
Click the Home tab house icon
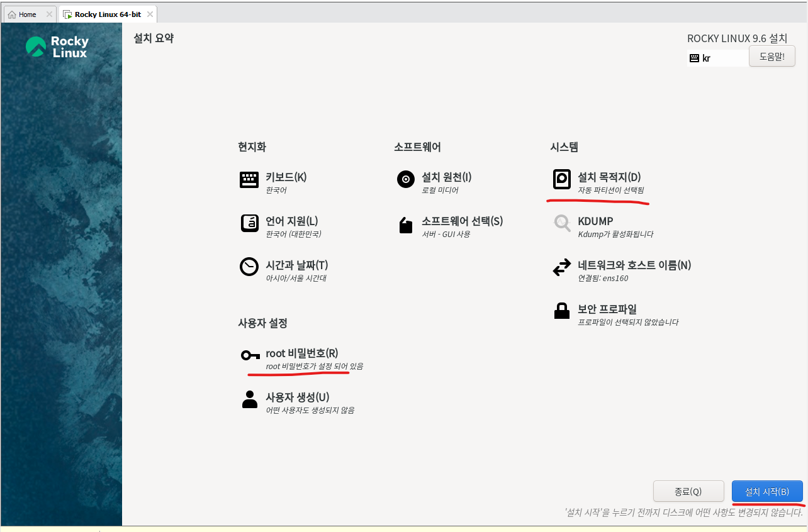[x=12, y=14]
